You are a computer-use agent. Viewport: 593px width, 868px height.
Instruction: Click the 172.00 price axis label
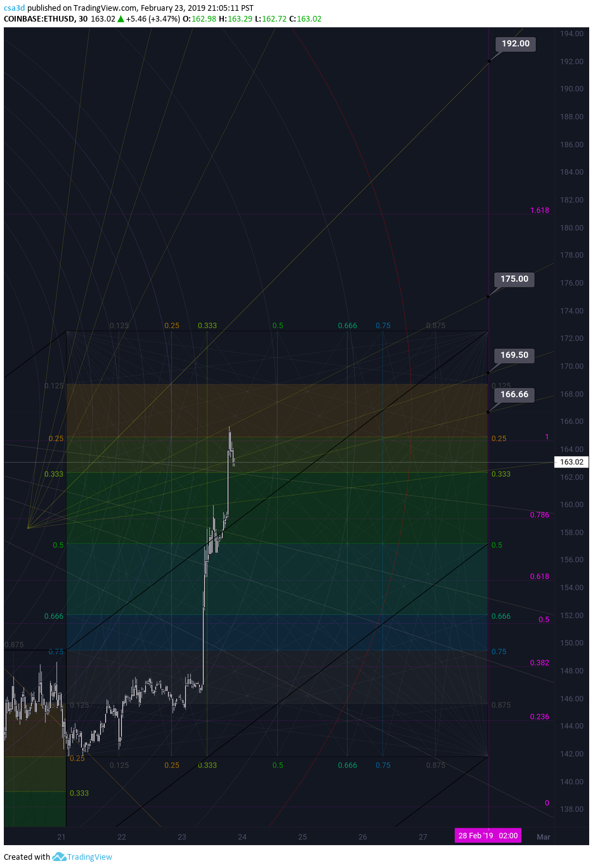point(571,339)
